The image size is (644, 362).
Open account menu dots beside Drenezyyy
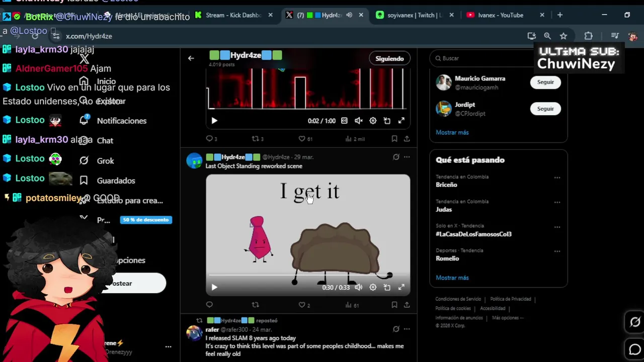tap(168, 346)
